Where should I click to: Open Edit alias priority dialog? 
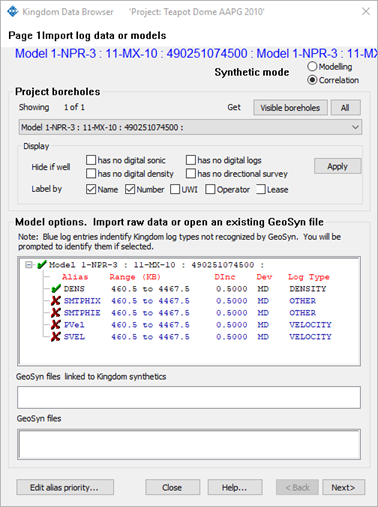pyautogui.click(x=65, y=487)
